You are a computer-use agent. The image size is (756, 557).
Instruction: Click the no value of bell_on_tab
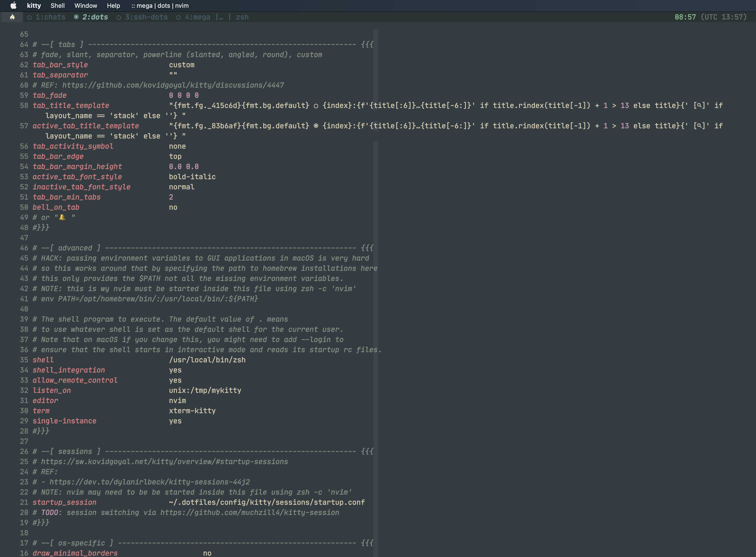(173, 207)
